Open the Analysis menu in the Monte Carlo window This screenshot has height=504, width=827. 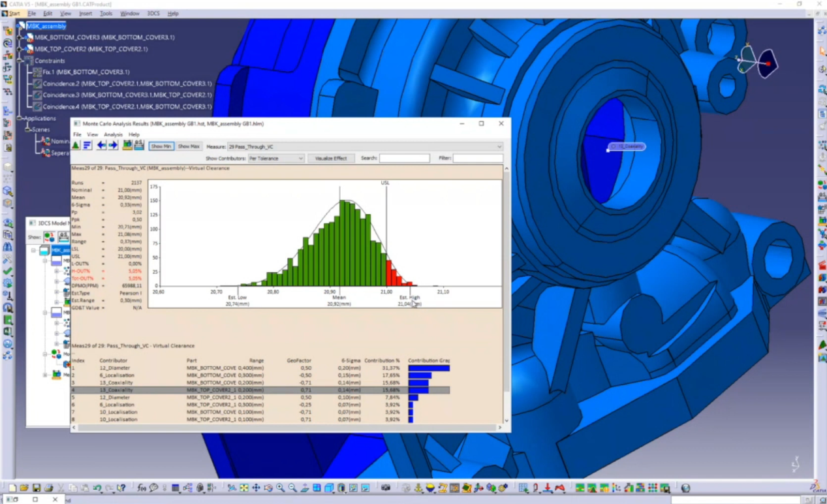pyautogui.click(x=113, y=134)
